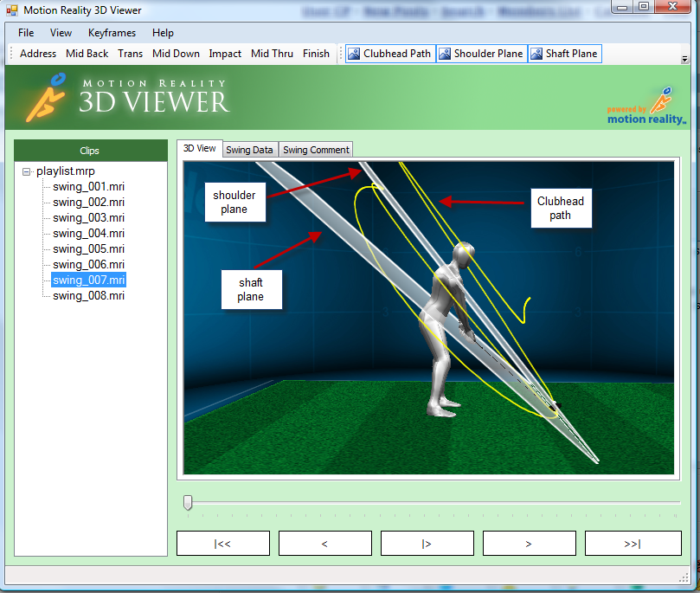The height and width of the screenshot is (593, 700).
Task: Minimize the Motion Reality 3D Viewer window
Action: click(x=622, y=6)
